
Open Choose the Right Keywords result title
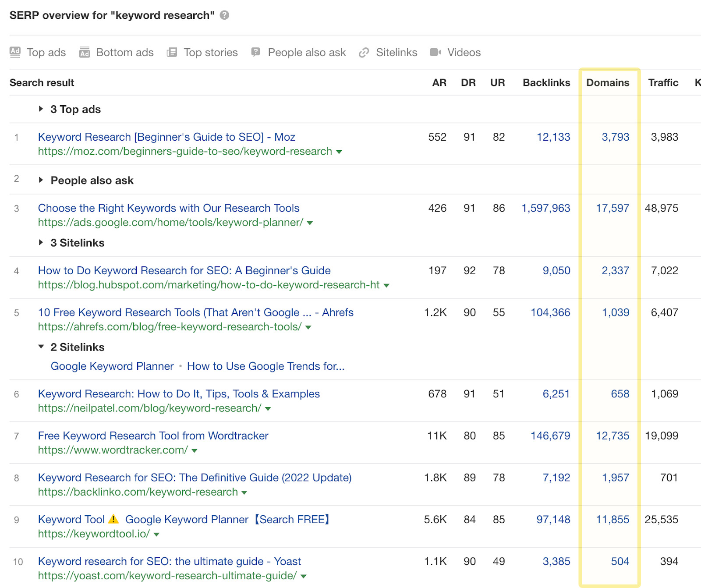pos(169,208)
